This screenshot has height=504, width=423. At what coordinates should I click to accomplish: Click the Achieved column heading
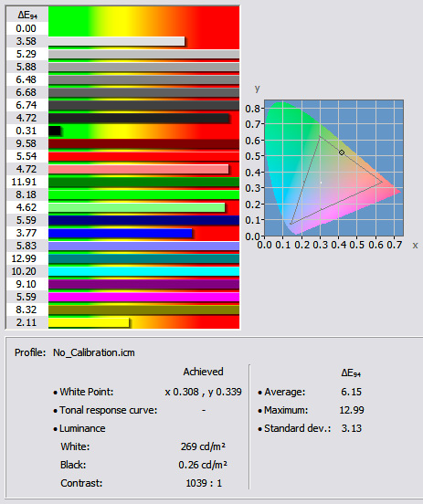(x=204, y=372)
